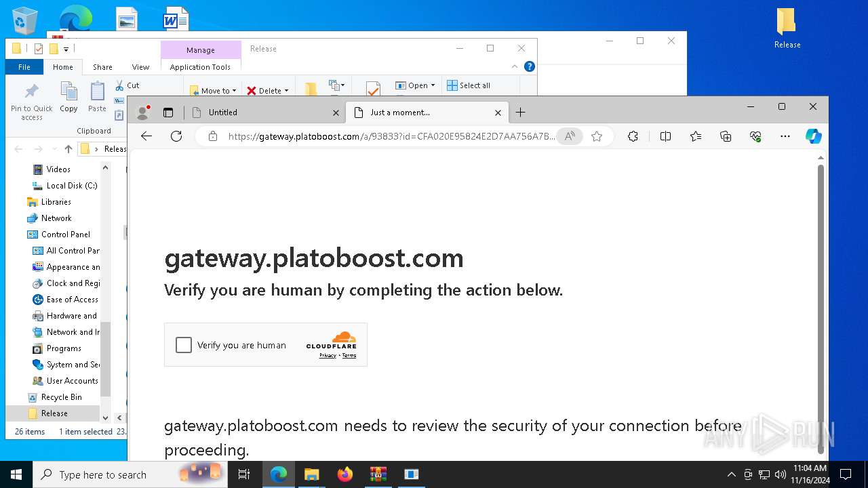Close the Just a moment tab
This screenshot has width=868, height=488.
pyautogui.click(x=498, y=113)
